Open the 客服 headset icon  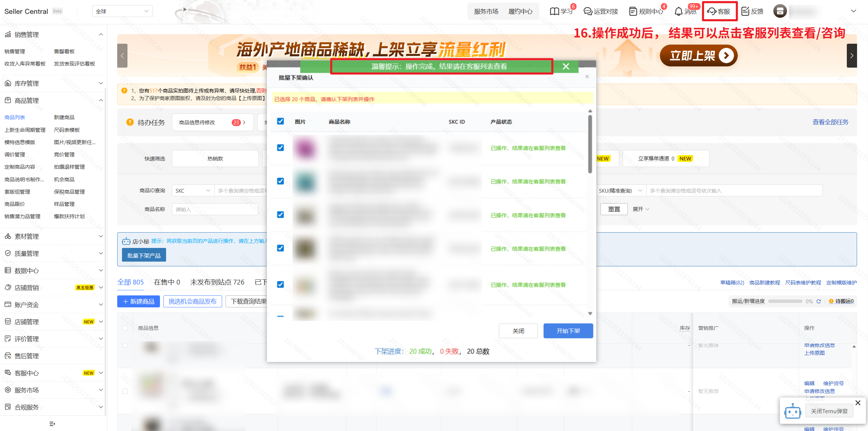(711, 11)
